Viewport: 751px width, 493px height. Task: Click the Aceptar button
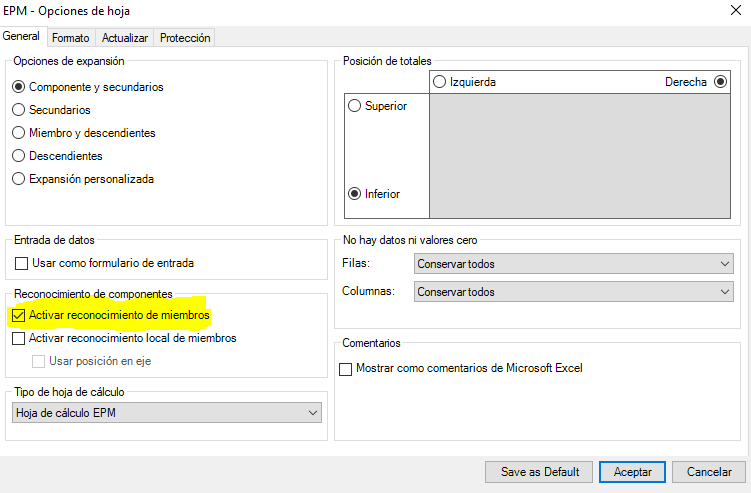[632, 471]
